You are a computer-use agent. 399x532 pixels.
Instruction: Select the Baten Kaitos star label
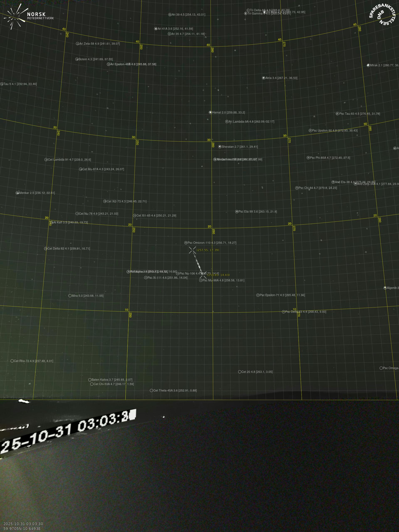[x=112, y=380]
